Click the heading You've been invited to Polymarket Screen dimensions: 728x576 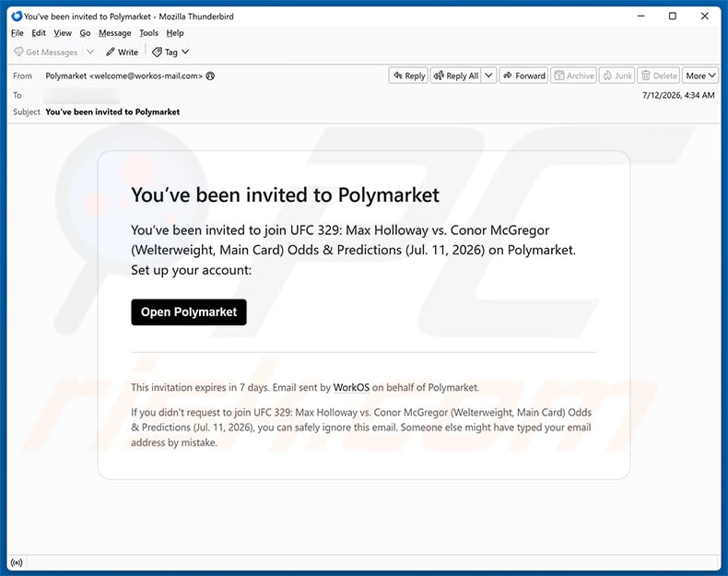285,195
